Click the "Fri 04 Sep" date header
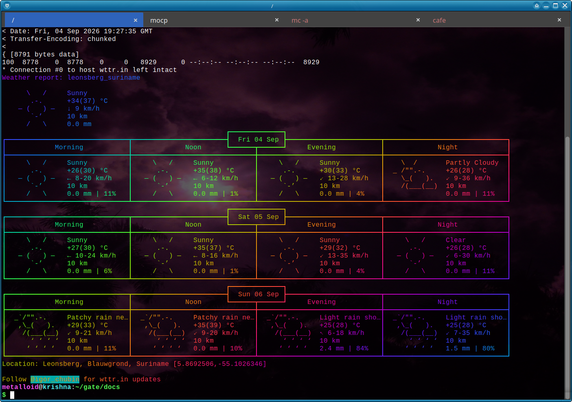This screenshot has height=402, width=572. (x=258, y=139)
